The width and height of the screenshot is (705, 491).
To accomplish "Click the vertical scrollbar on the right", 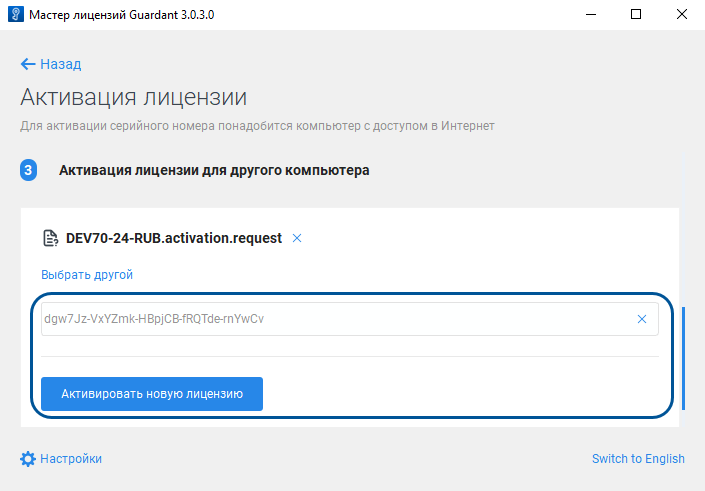I will (684, 358).
